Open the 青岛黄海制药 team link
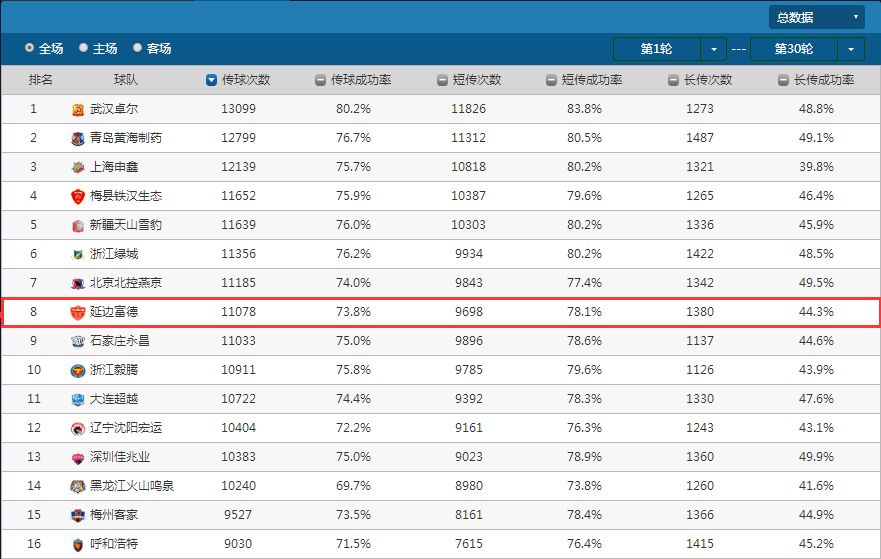Screen dimensions: 881x559 pos(126,138)
